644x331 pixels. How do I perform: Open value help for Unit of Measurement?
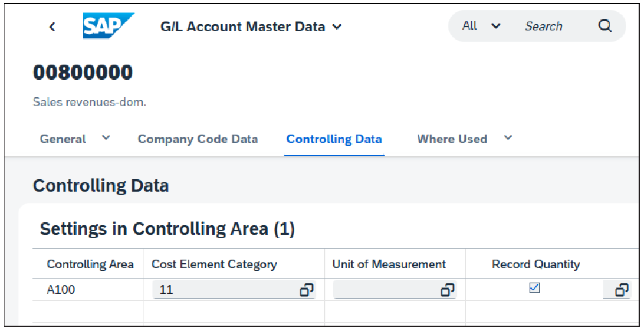[448, 290]
